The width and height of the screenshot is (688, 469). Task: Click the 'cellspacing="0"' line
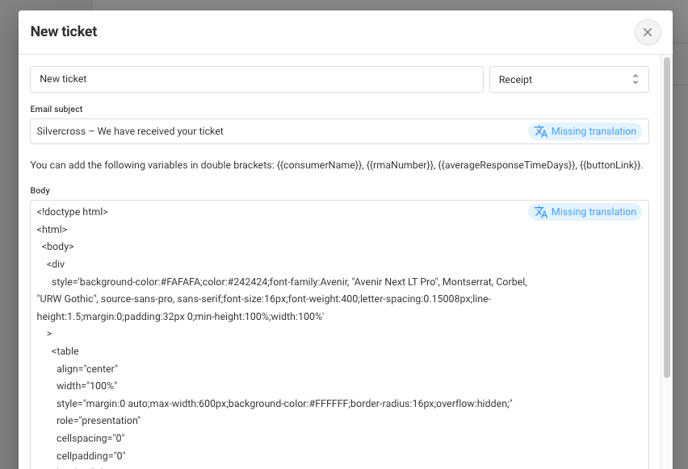click(90, 438)
